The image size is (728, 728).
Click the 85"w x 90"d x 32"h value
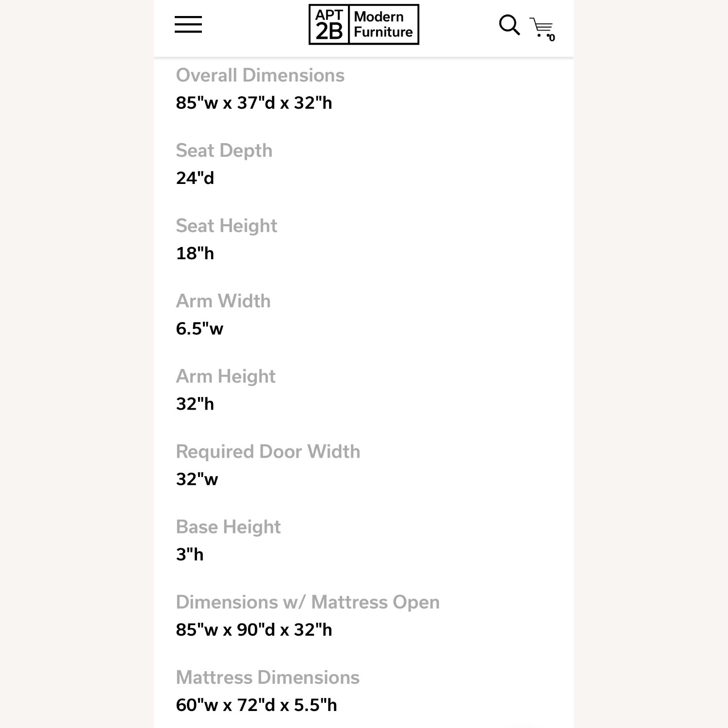click(x=254, y=629)
